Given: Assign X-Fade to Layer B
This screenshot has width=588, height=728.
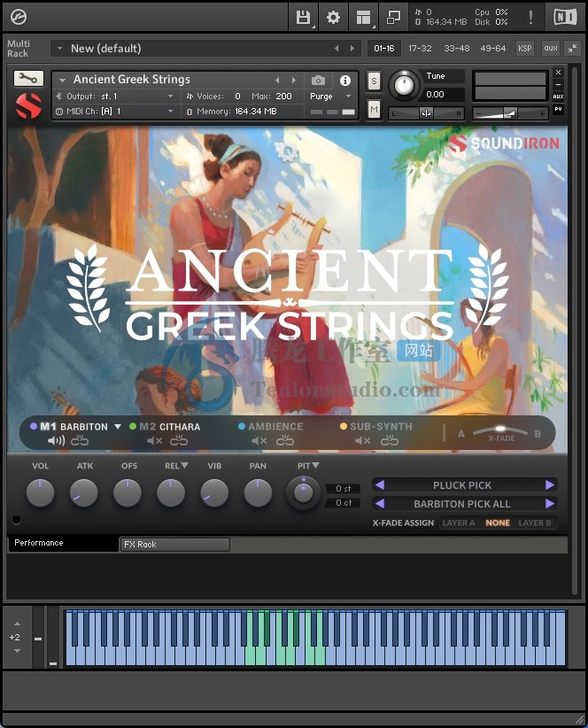Looking at the screenshot, I should [x=535, y=523].
